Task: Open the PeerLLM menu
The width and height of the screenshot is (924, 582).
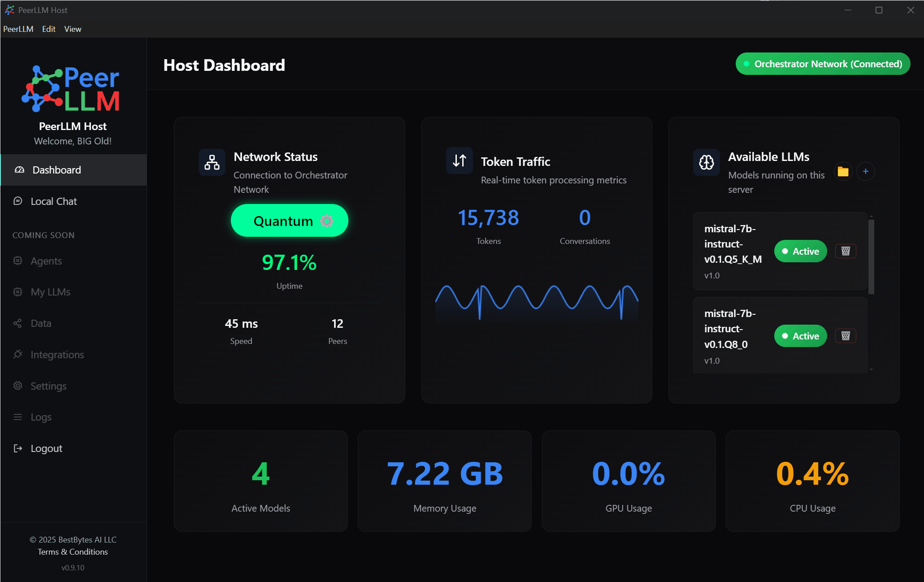Action: [18, 29]
